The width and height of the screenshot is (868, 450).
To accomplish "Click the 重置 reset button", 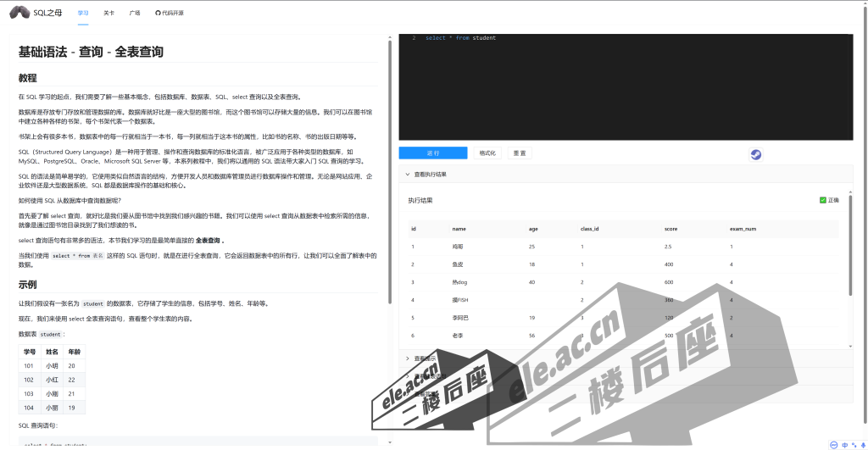I will 520,153.
